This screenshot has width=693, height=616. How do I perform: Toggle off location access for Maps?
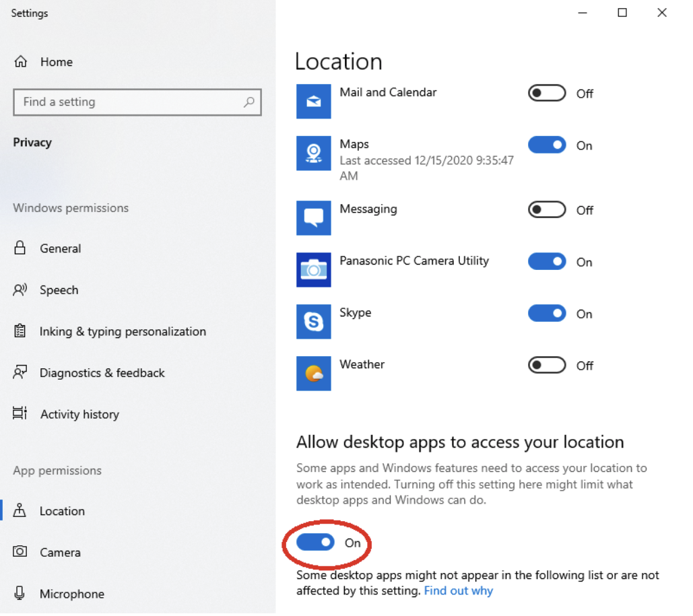546,145
